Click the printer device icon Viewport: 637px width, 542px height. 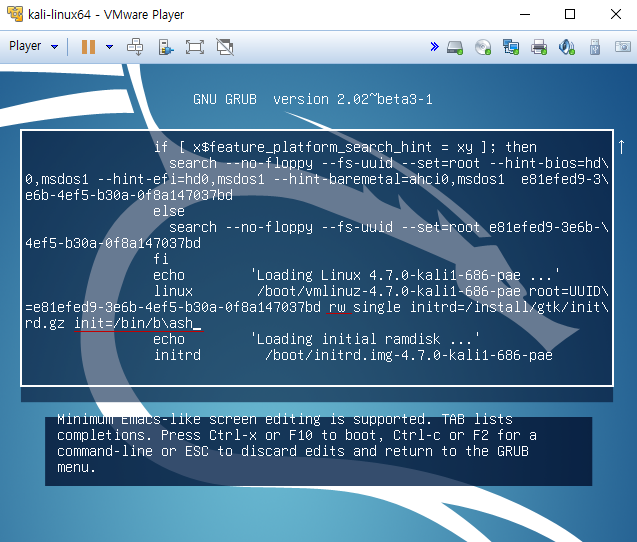point(539,47)
